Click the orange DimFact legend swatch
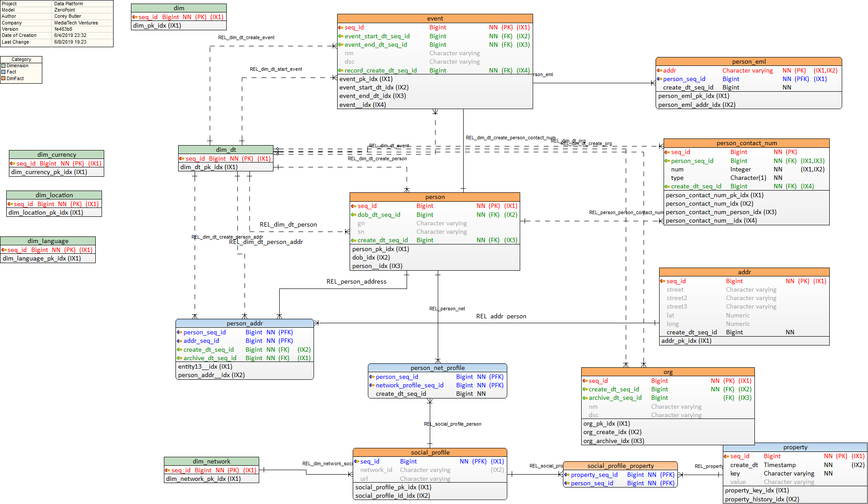The width and height of the screenshot is (868, 504). click(4, 78)
